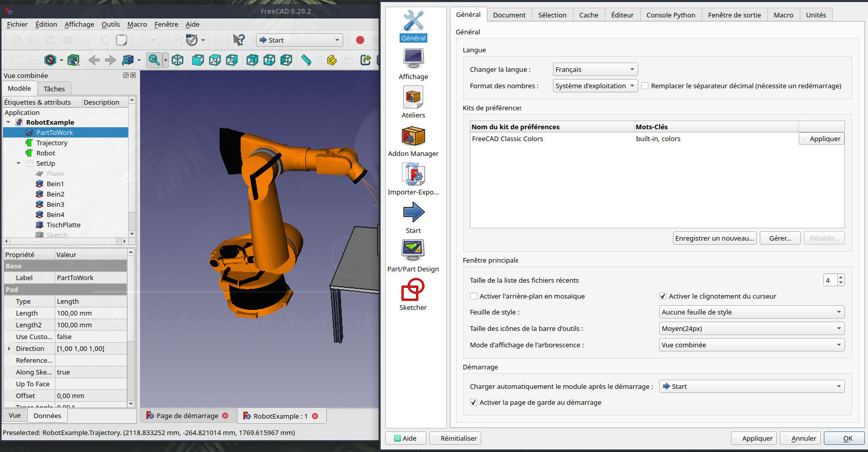The image size is (868, 452).
Task: Check the replace decimal separator option
Action: (645, 86)
